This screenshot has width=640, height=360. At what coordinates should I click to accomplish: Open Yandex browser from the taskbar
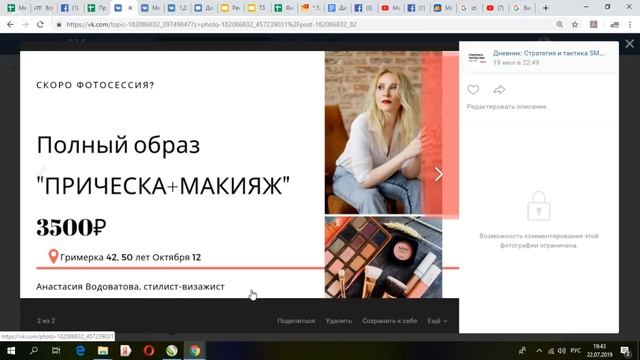click(x=126, y=350)
